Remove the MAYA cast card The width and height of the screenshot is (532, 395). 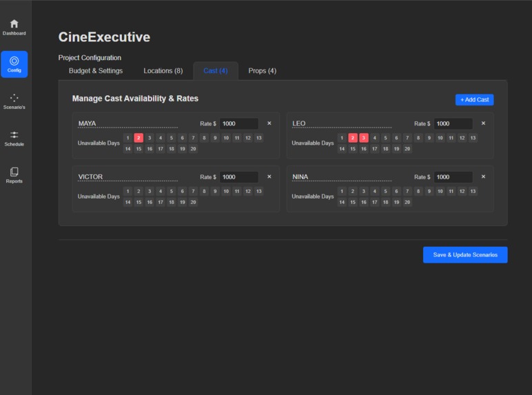point(269,123)
